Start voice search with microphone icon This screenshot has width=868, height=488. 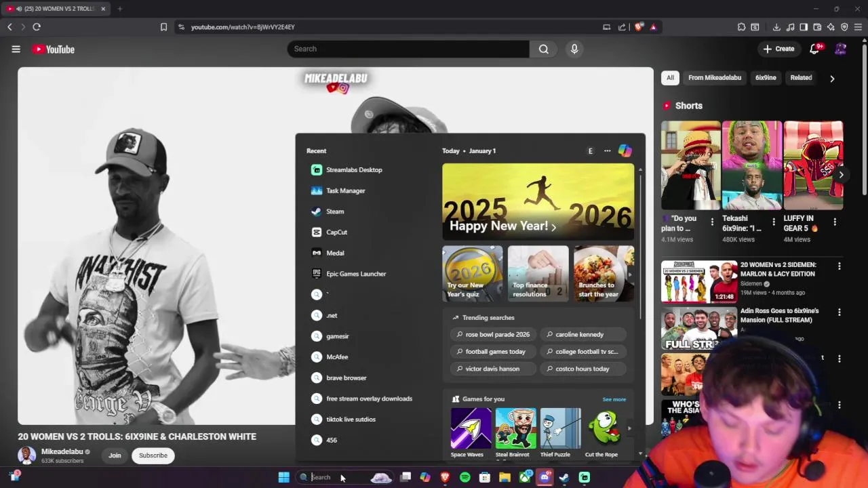pyautogui.click(x=574, y=49)
